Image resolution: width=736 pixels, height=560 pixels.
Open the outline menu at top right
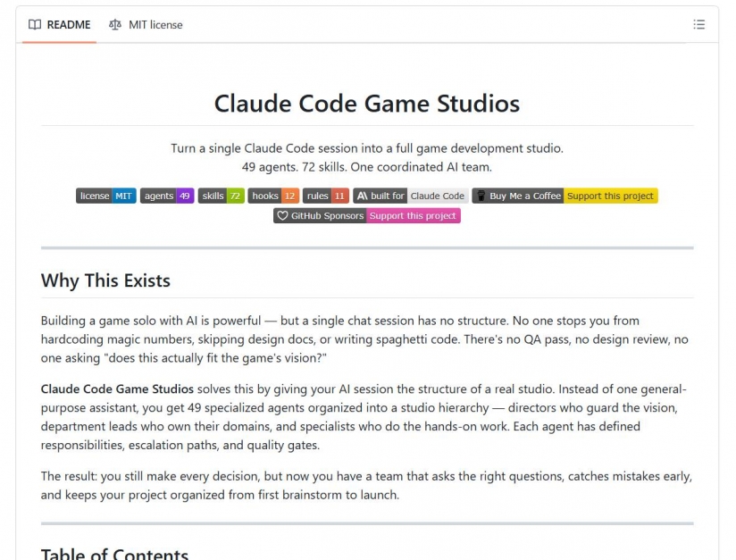pyautogui.click(x=699, y=24)
